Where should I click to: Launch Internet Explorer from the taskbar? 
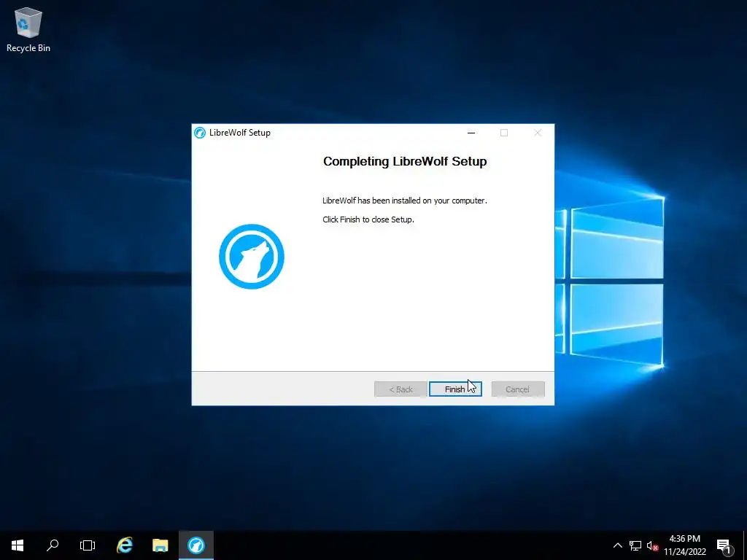124,545
